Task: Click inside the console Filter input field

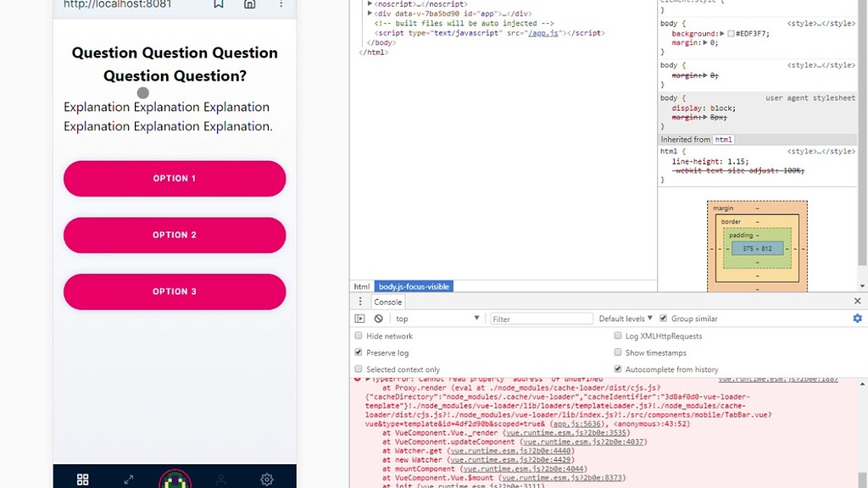Action: coord(542,318)
